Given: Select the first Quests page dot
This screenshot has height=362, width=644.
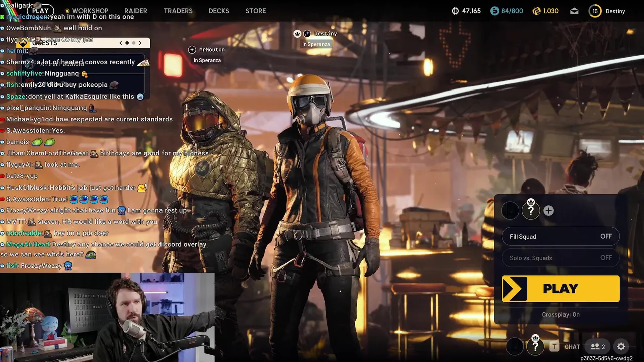Looking at the screenshot, I should (x=127, y=43).
